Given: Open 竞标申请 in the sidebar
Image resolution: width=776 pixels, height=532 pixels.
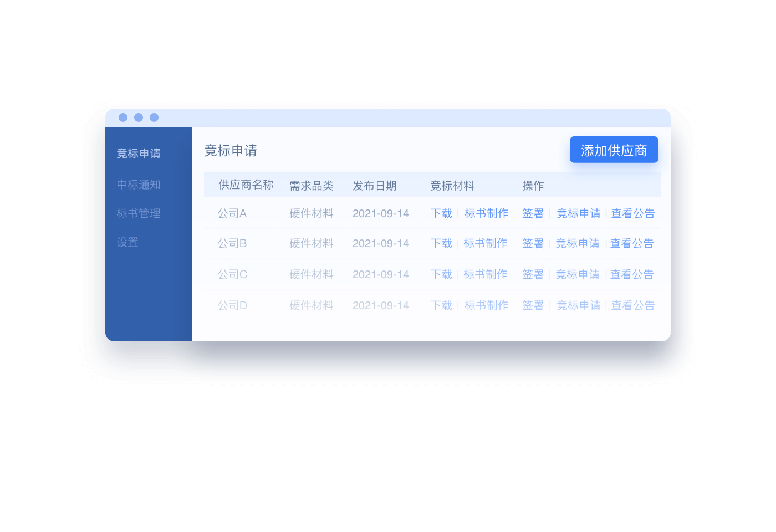Looking at the screenshot, I should pos(139,154).
